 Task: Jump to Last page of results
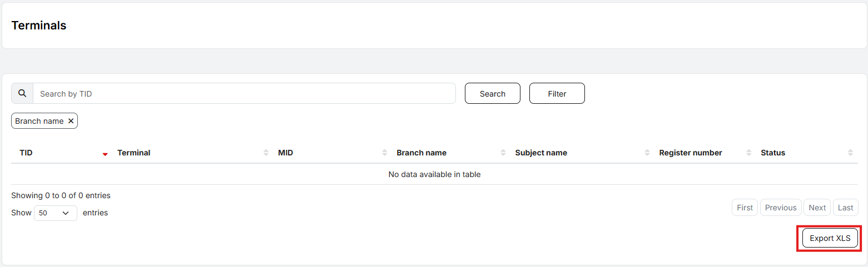[845, 208]
